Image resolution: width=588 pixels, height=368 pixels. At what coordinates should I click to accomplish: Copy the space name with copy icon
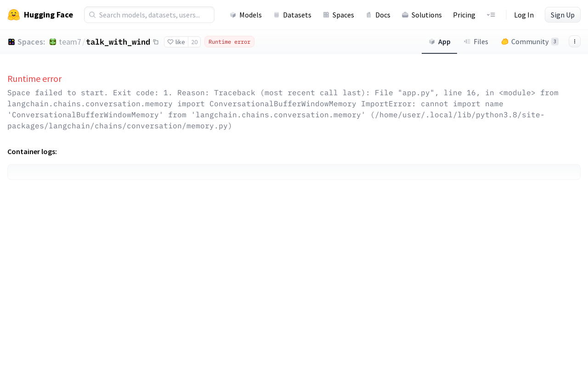(156, 42)
